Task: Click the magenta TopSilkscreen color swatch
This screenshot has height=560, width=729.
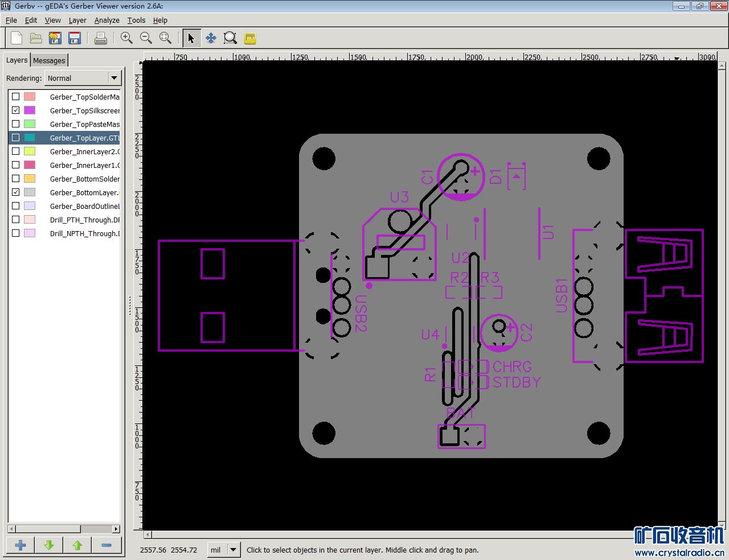Action: click(30, 110)
